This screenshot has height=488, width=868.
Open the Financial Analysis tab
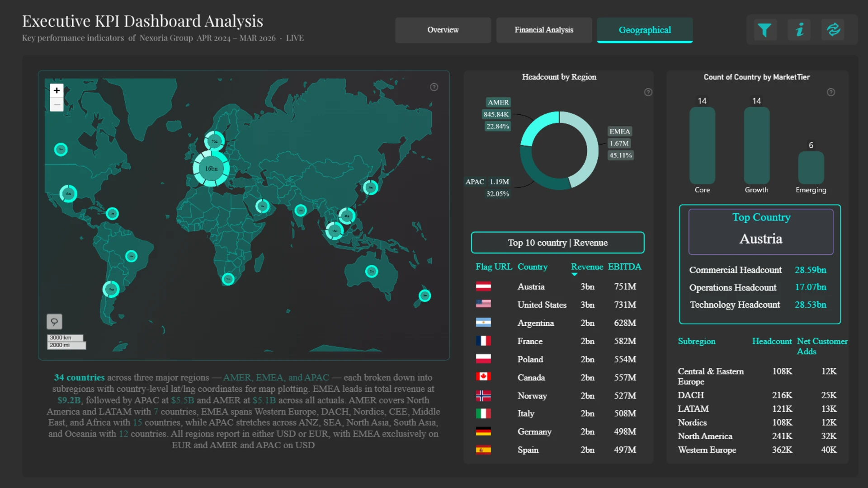coord(544,30)
